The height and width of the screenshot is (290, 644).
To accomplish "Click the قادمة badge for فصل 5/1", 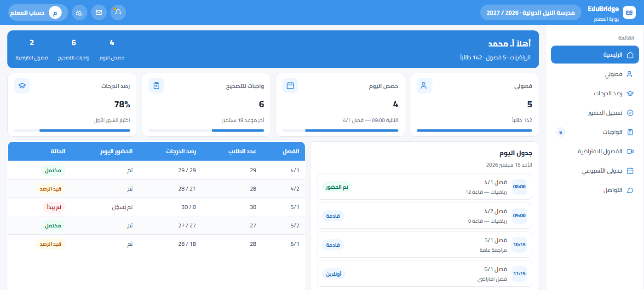I will 333,245.
